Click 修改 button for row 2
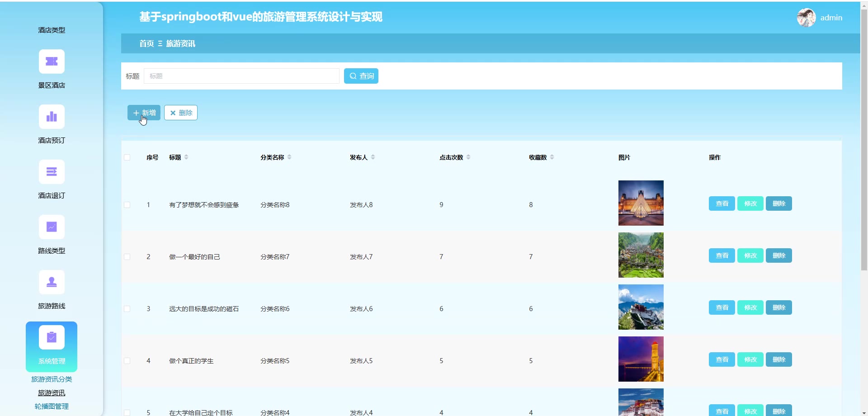Image resolution: width=868 pixels, height=416 pixels. pyautogui.click(x=750, y=255)
